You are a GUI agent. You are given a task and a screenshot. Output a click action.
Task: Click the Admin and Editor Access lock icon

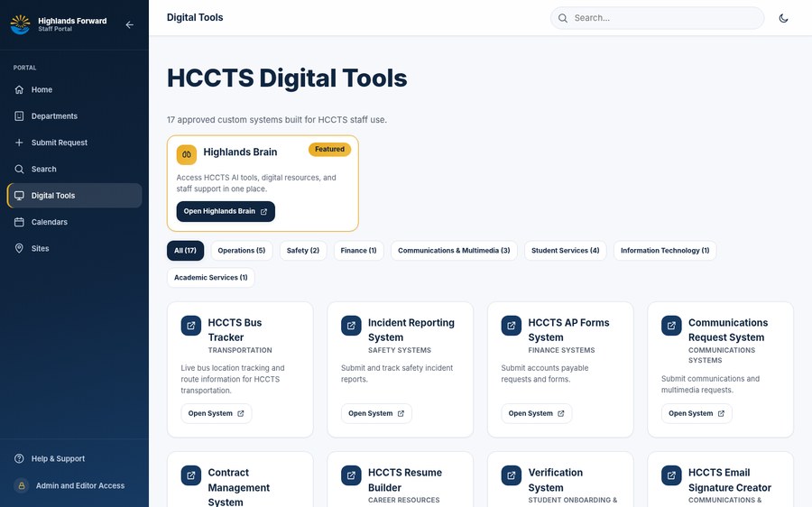(x=22, y=485)
